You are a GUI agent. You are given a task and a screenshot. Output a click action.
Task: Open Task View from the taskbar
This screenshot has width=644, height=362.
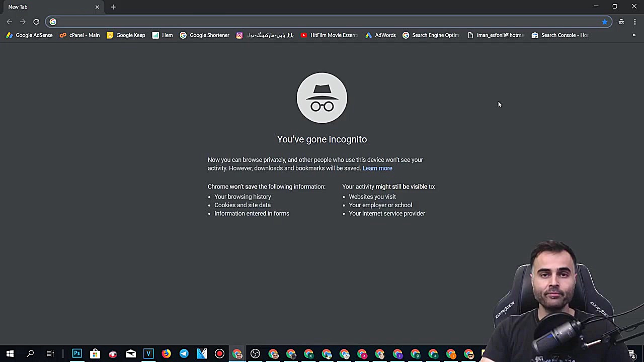50,354
